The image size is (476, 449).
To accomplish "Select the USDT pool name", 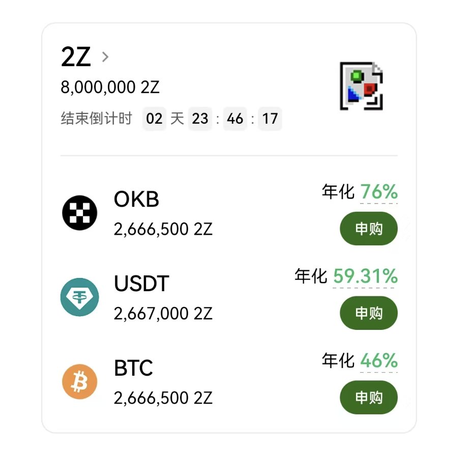I will coord(141,284).
